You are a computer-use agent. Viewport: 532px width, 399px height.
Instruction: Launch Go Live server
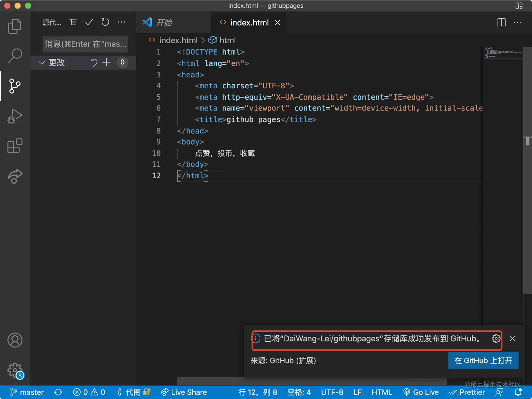point(421,392)
